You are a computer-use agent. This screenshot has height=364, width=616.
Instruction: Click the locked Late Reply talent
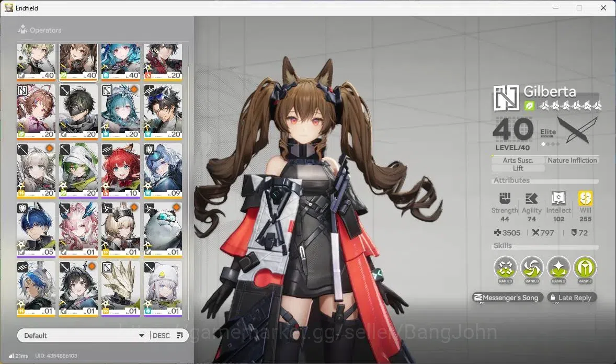[572, 298]
